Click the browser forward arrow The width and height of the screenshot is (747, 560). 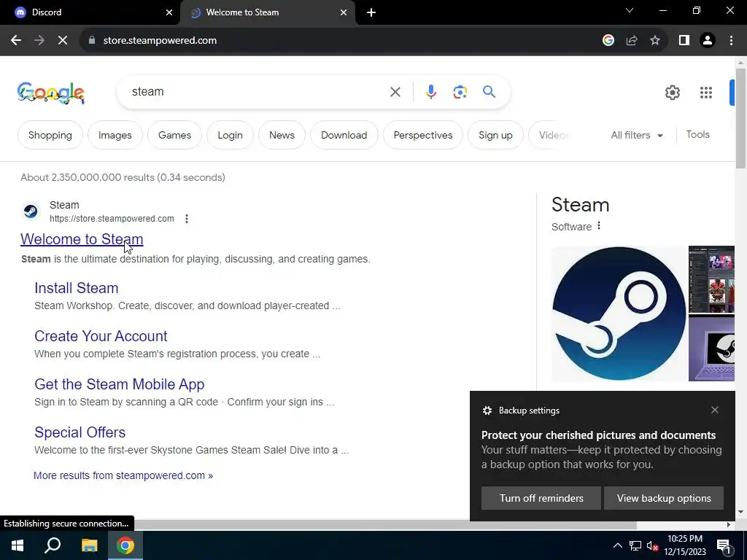[39, 41]
